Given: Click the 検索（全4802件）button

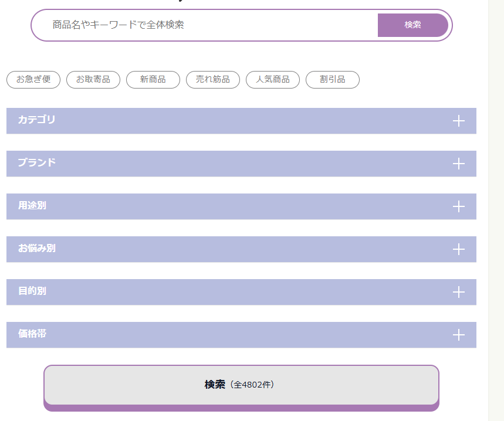Looking at the screenshot, I should [241, 385].
